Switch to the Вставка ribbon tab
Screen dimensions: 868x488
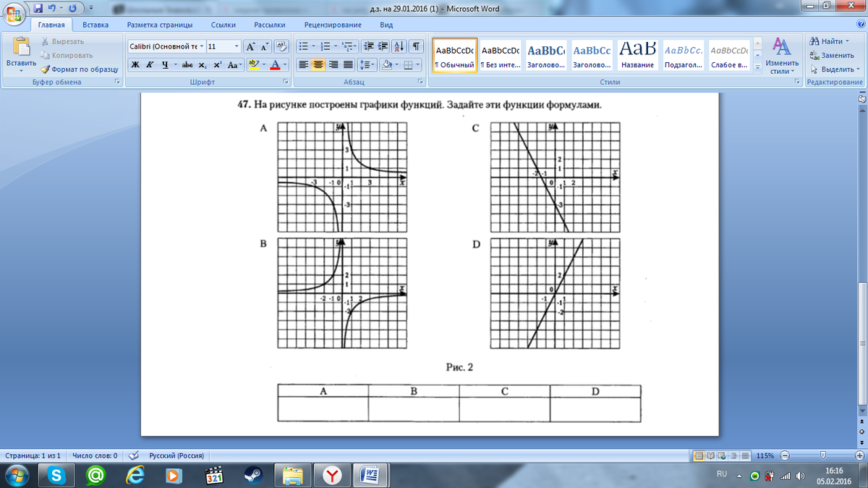click(95, 25)
